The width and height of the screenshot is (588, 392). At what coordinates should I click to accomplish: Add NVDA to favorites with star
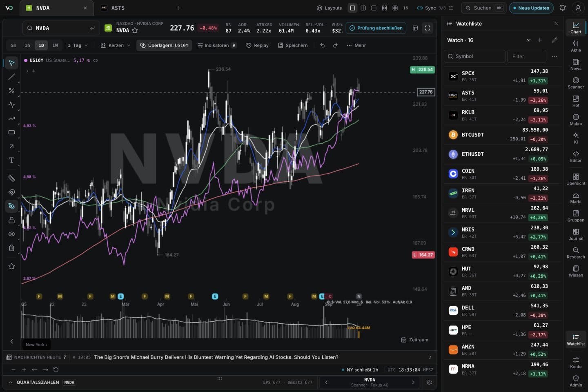[135, 30]
